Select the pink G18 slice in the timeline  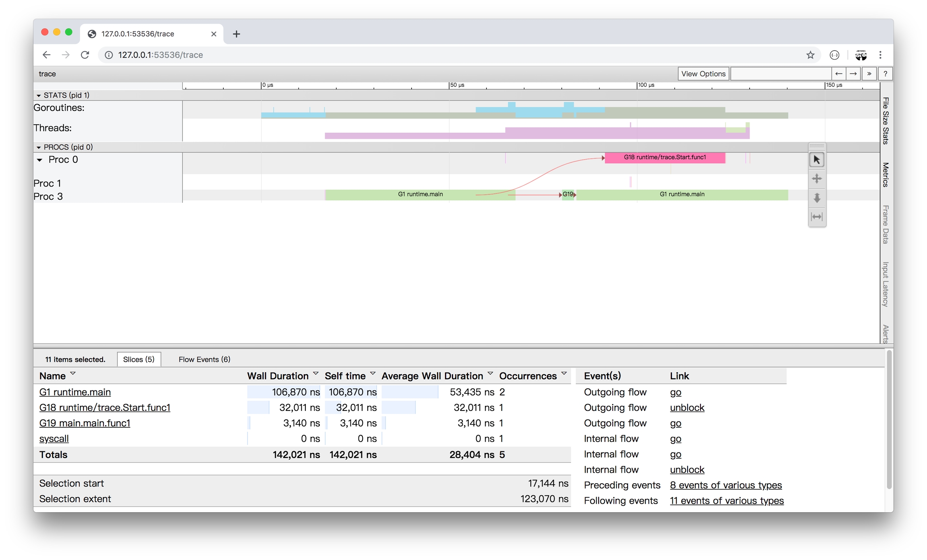(664, 158)
